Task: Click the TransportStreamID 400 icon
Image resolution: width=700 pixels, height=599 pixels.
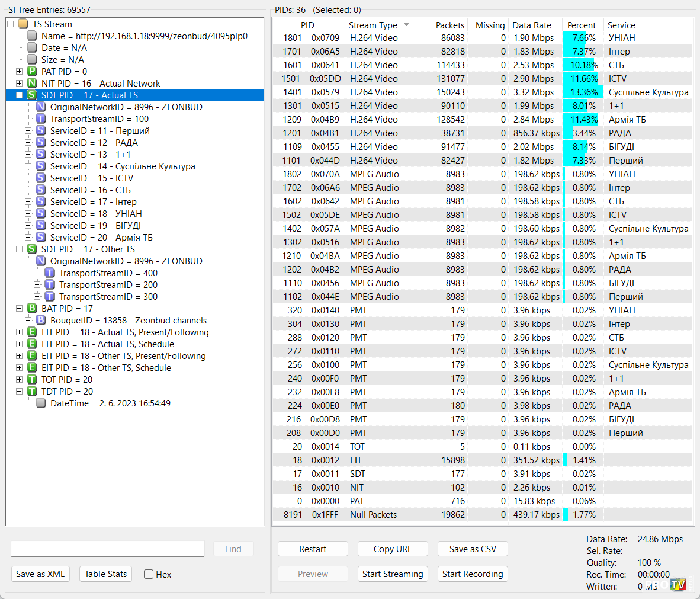Action: [50, 273]
